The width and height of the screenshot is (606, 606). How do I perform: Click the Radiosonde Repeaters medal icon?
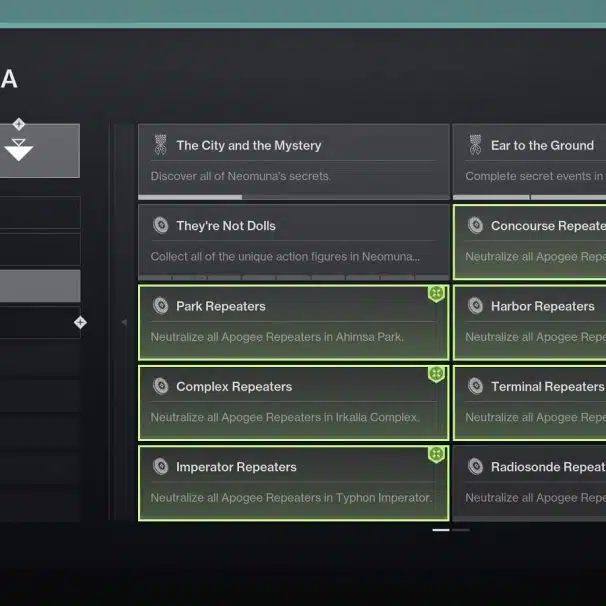pyautogui.click(x=475, y=467)
